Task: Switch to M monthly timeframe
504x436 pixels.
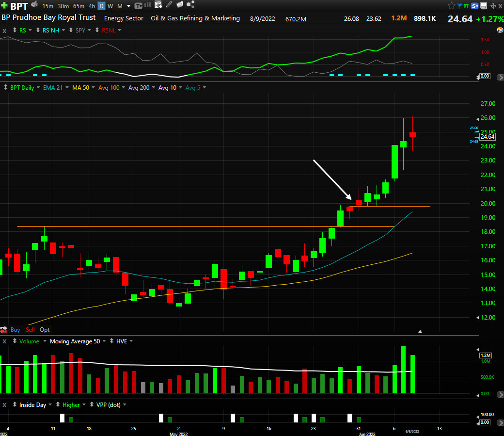Action: [120, 6]
